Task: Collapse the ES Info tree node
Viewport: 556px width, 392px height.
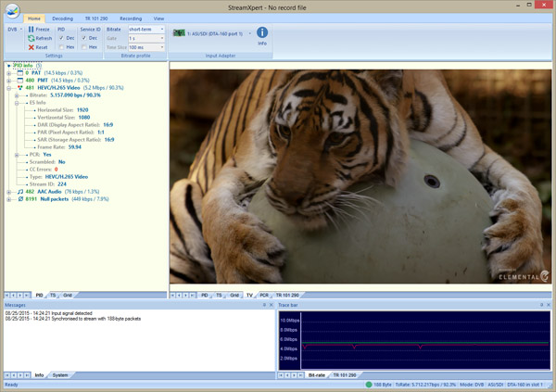Action: tap(17, 104)
